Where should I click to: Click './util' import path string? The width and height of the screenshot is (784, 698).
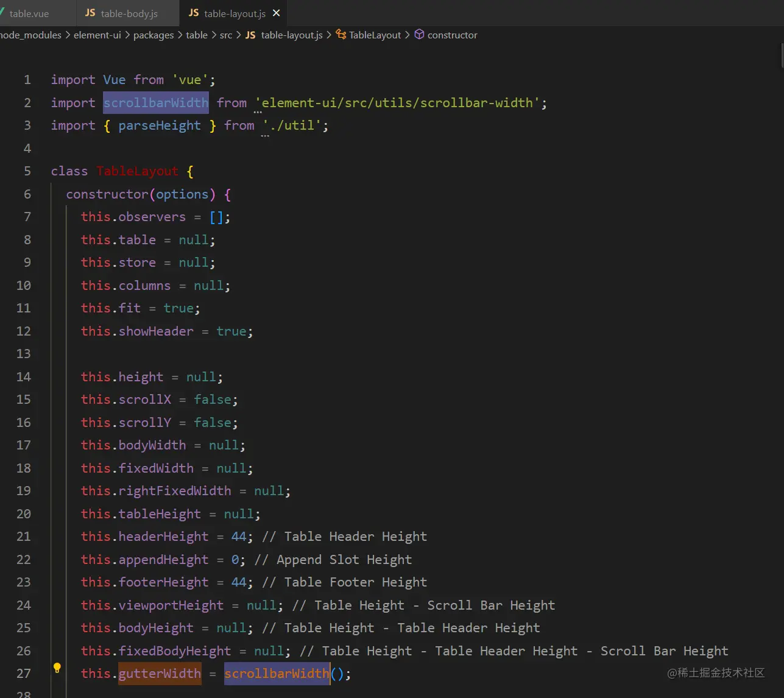point(292,125)
